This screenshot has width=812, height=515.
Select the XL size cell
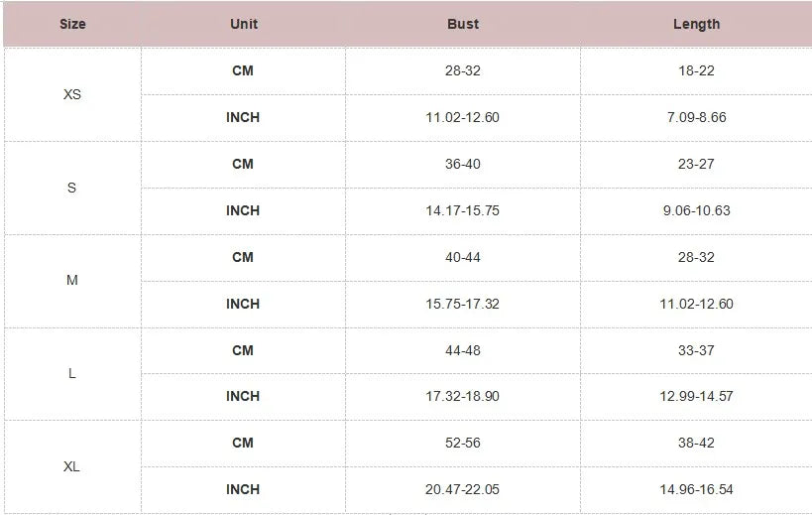pos(72,466)
